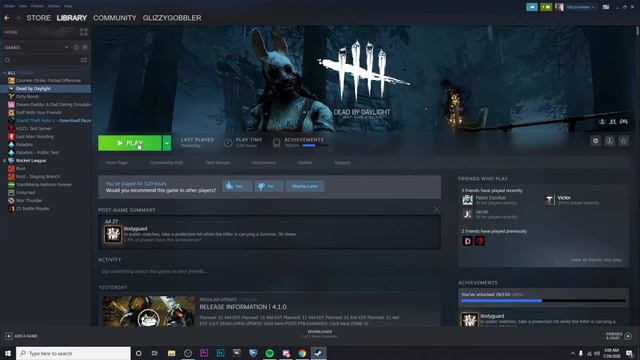The width and height of the screenshot is (640, 360).
Task: Click multiplayer icon on banner
Action: pos(613,122)
